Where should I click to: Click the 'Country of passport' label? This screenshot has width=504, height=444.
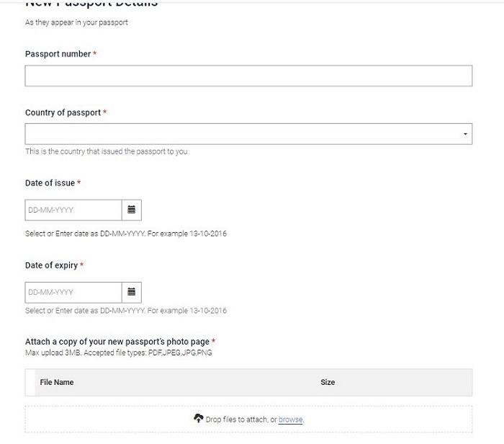[x=63, y=112]
